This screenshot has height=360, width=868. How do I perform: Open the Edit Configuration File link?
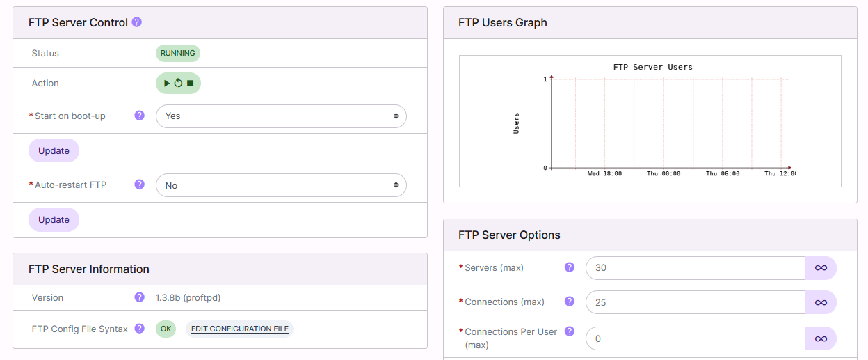pos(239,329)
